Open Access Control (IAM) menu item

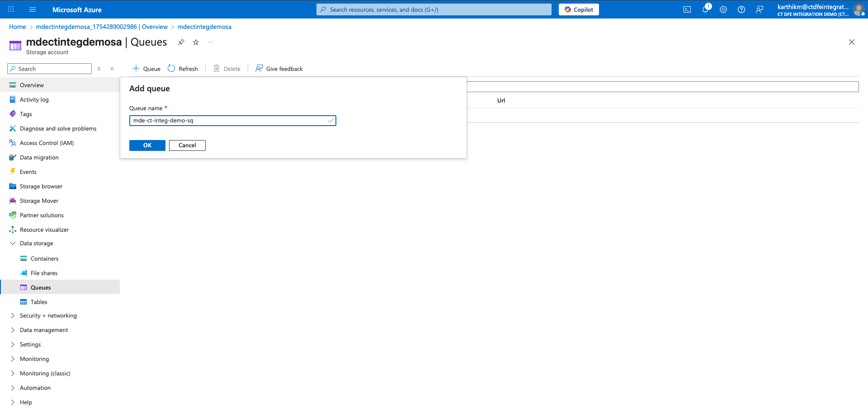coord(47,143)
